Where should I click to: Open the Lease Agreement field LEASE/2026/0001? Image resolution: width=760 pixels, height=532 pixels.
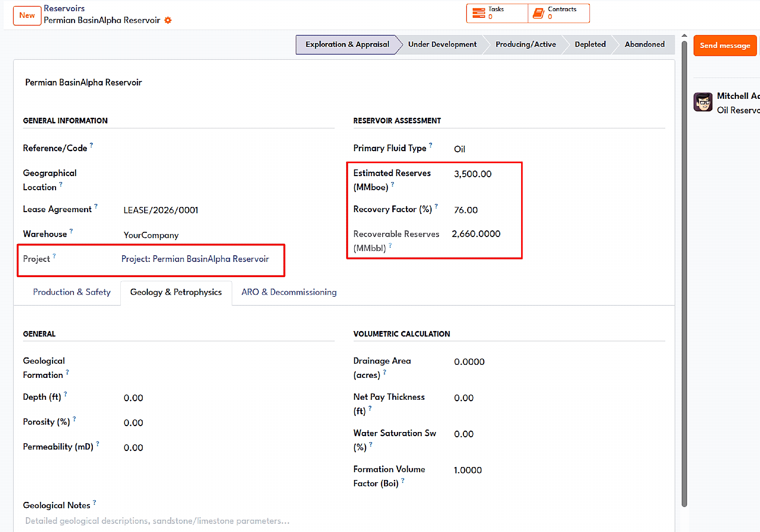tap(228, 210)
